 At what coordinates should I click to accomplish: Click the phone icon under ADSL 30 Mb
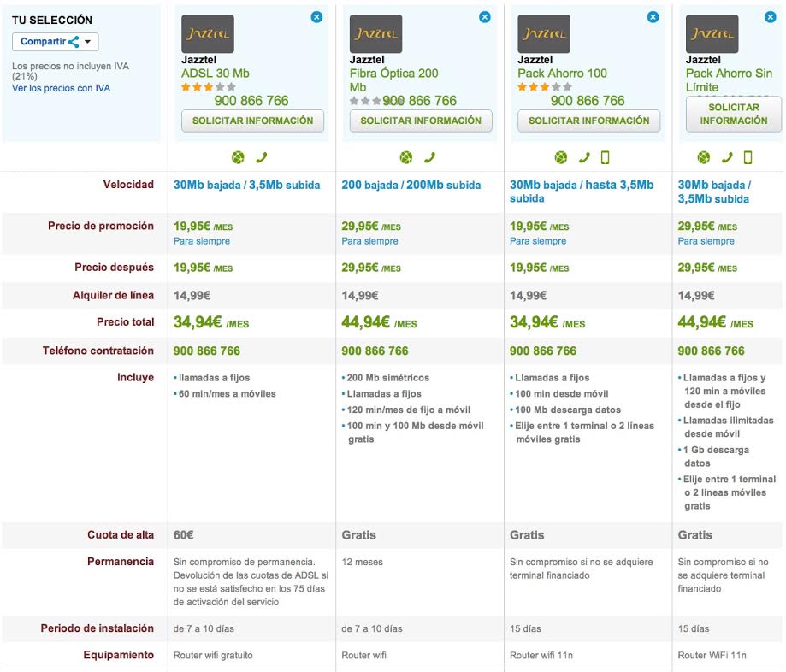[x=262, y=158]
